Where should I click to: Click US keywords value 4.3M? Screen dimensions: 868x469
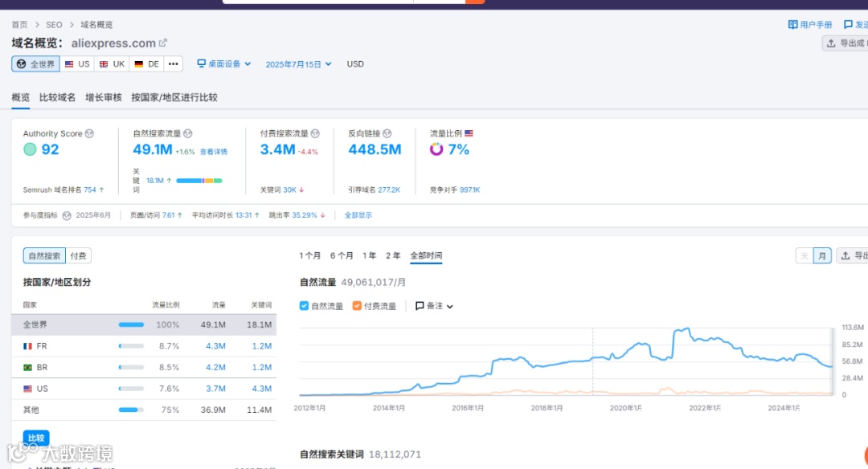(262, 389)
